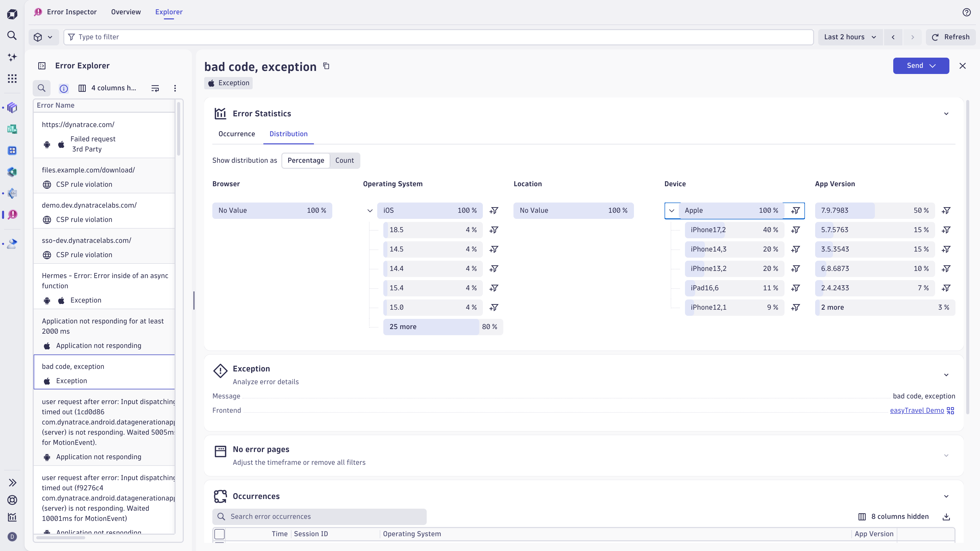980x551 pixels.
Task: Click add-filter icon next to iPhone17,2
Action: tap(795, 230)
